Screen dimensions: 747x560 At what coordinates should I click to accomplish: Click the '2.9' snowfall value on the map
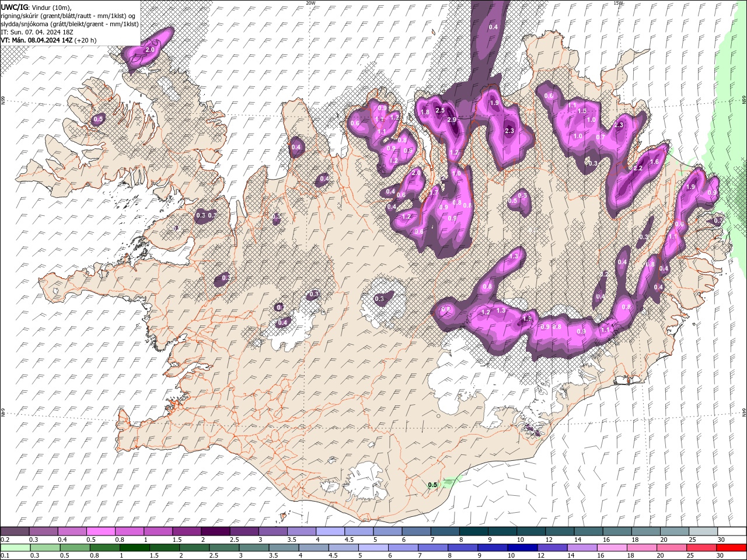tap(452, 120)
